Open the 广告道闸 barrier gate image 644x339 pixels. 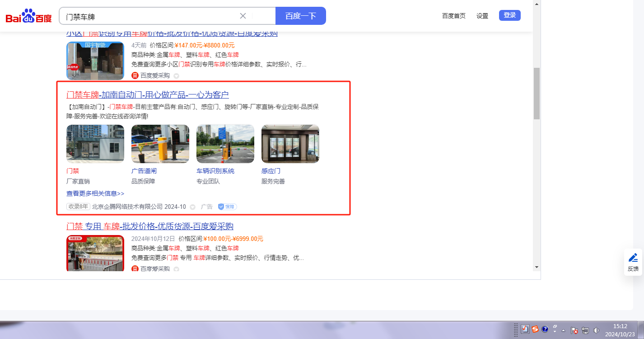pos(160,144)
